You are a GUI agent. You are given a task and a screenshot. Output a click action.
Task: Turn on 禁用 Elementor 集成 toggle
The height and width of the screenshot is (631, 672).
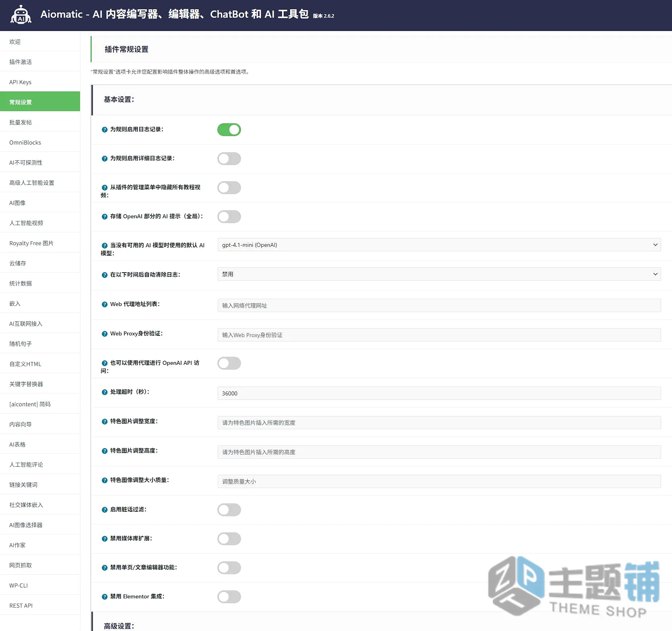(x=229, y=597)
